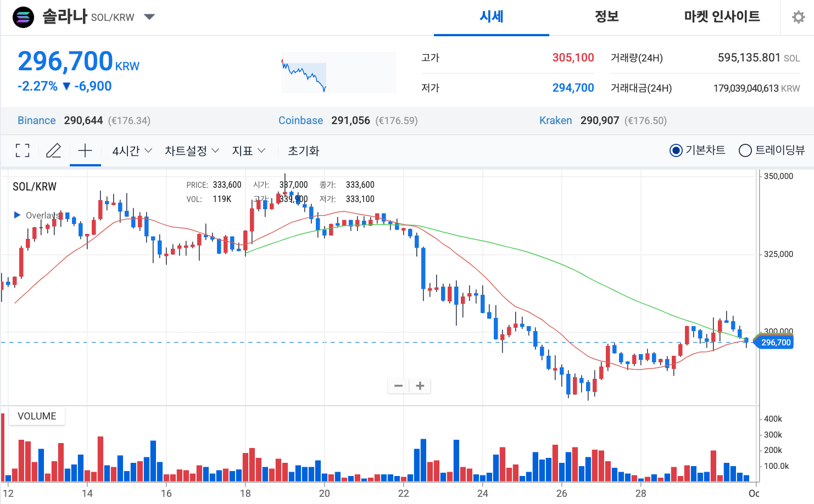Reset the chart with the 초기화 button

coord(303,150)
